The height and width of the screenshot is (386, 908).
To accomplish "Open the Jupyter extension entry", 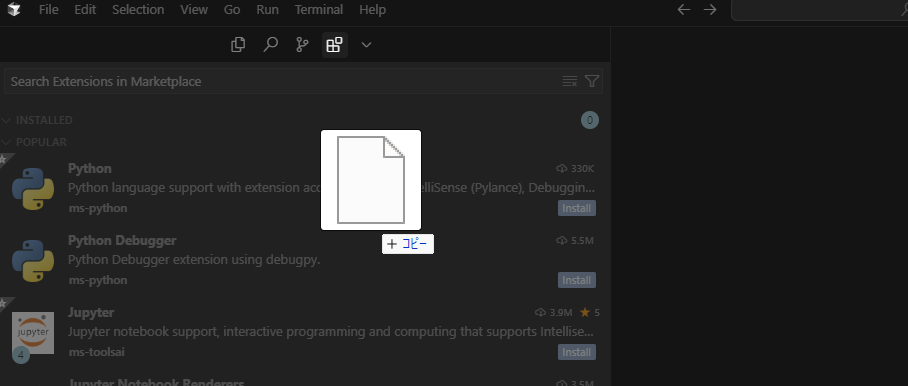I will click(305, 332).
